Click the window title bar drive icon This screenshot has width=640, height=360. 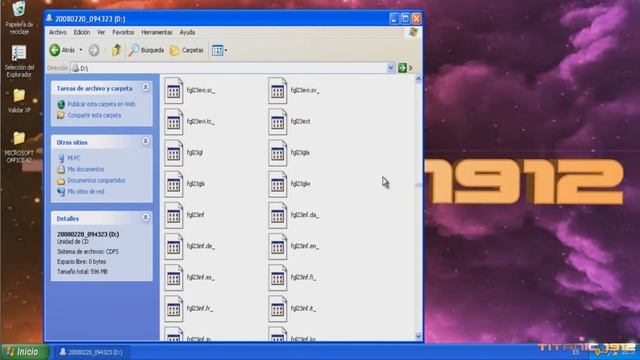49,18
